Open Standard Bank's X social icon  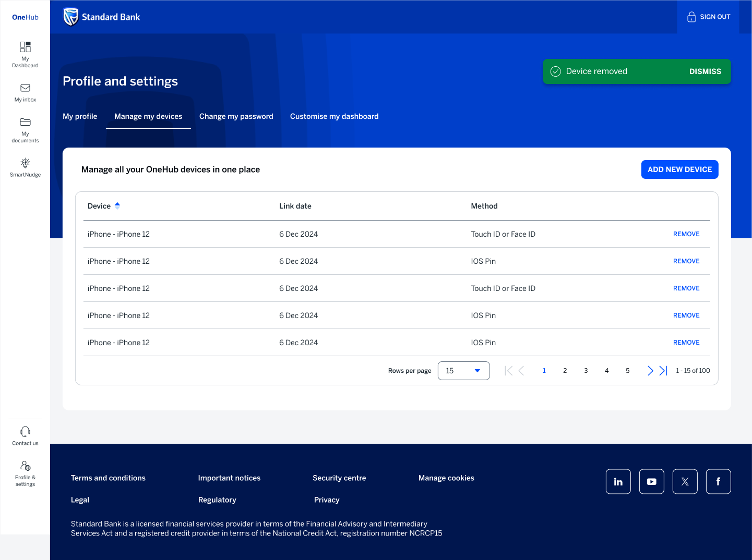click(x=685, y=481)
